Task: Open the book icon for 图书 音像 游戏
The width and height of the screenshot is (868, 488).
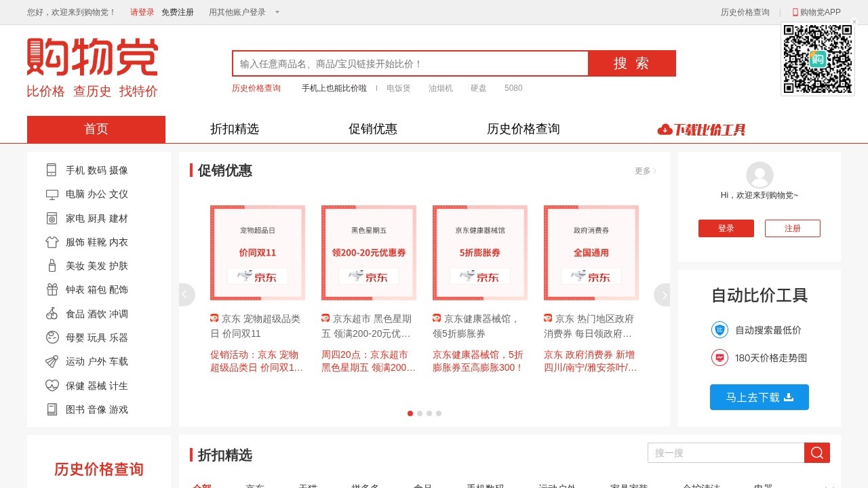Action: click(52, 409)
